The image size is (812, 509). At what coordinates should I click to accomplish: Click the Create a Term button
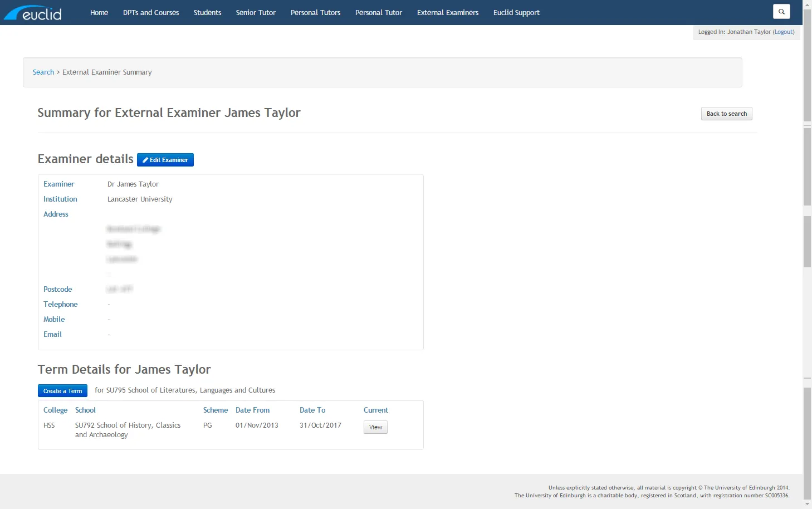tap(62, 391)
